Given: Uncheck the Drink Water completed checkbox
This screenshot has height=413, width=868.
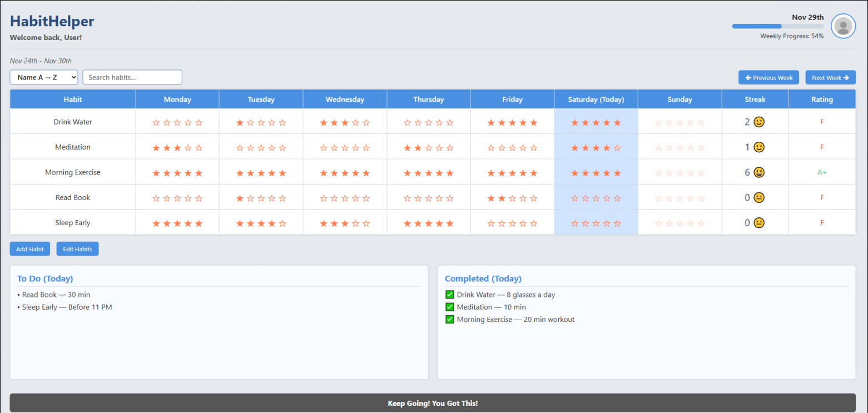Looking at the screenshot, I should point(450,295).
